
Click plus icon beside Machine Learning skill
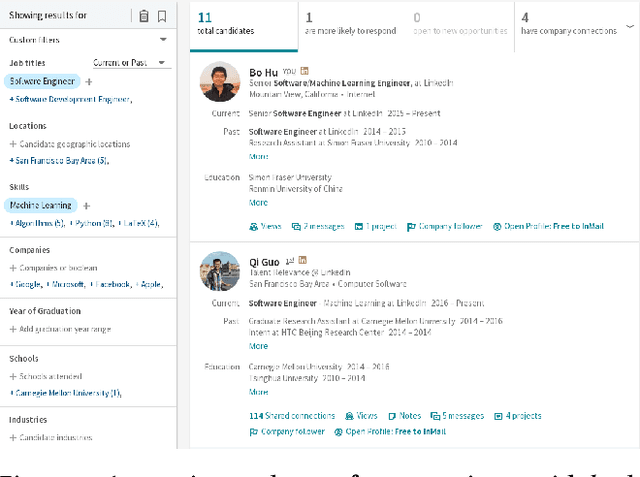[86, 205]
